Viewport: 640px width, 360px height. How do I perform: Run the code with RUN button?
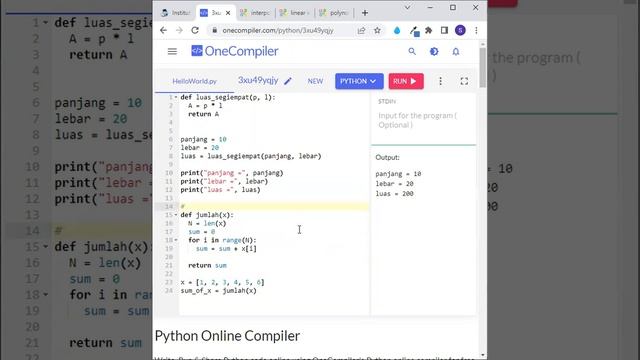(406, 81)
